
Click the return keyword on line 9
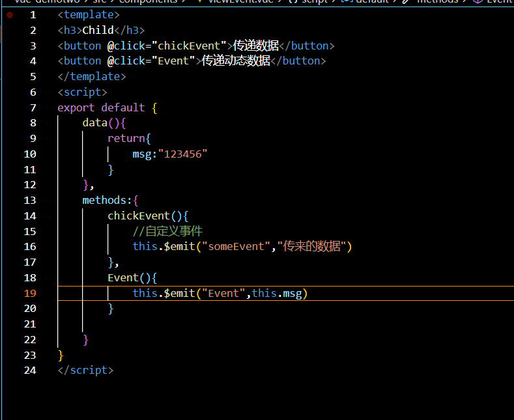coord(126,139)
